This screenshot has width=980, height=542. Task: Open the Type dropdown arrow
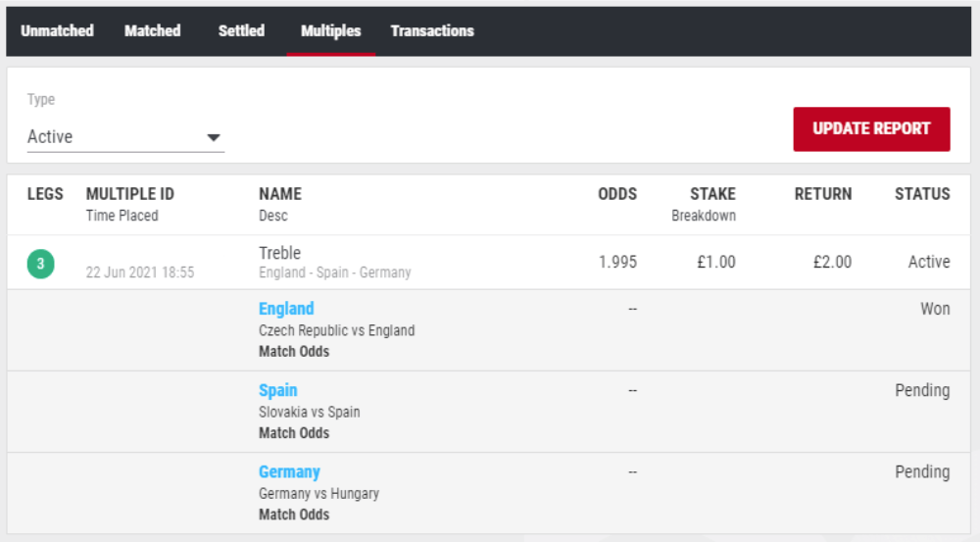[214, 137]
